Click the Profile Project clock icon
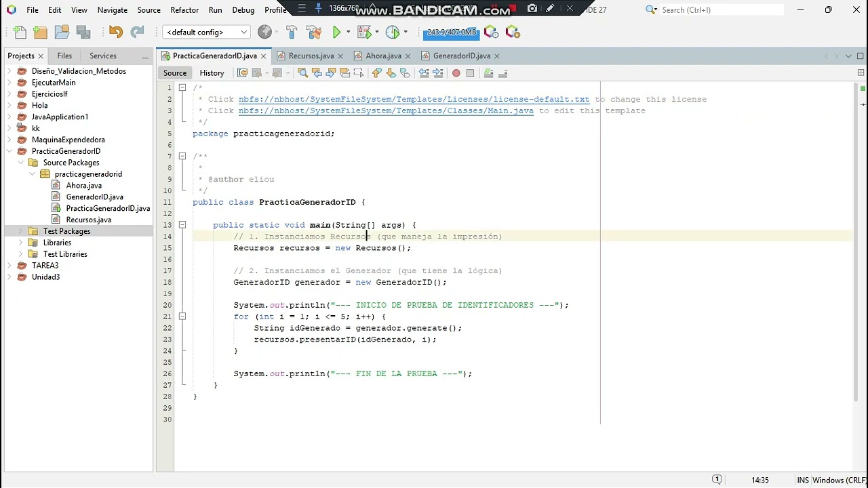 [393, 32]
